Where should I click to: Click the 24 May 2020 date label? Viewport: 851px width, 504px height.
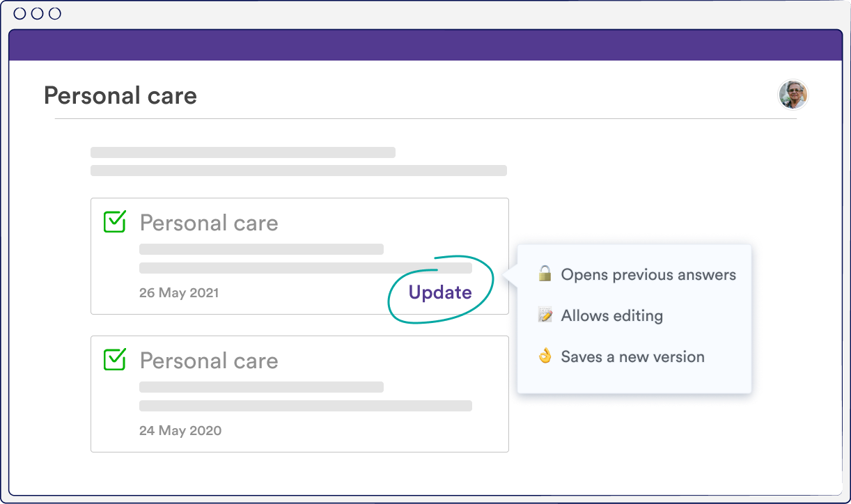(180, 431)
